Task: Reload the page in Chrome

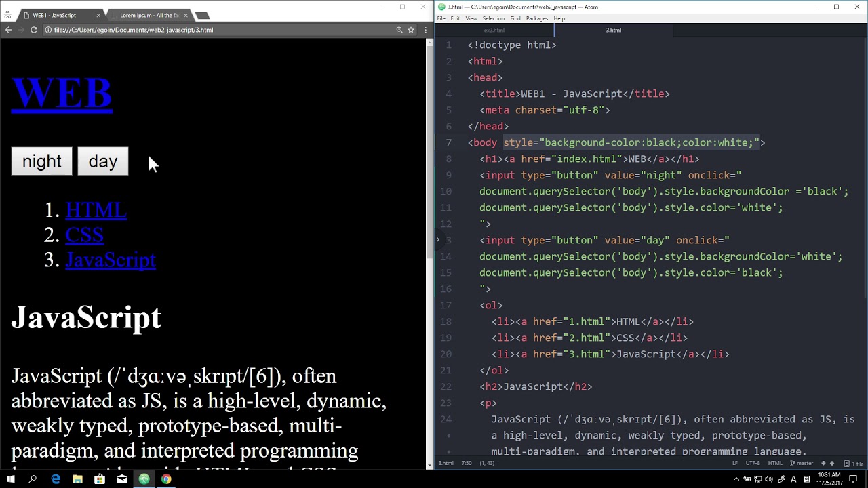Action: click(x=34, y=30)
